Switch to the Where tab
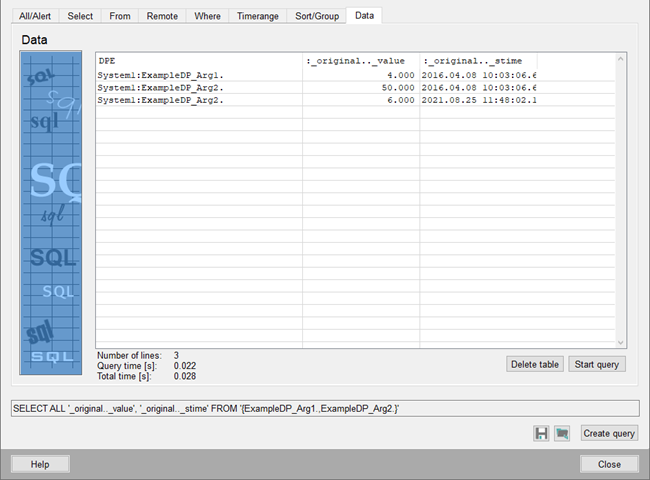 (x=208, y=16)
